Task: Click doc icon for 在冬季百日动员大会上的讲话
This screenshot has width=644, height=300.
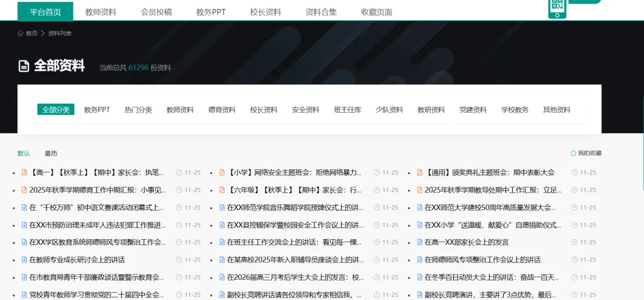Action: pyautogui.click(x=419, y=277)
